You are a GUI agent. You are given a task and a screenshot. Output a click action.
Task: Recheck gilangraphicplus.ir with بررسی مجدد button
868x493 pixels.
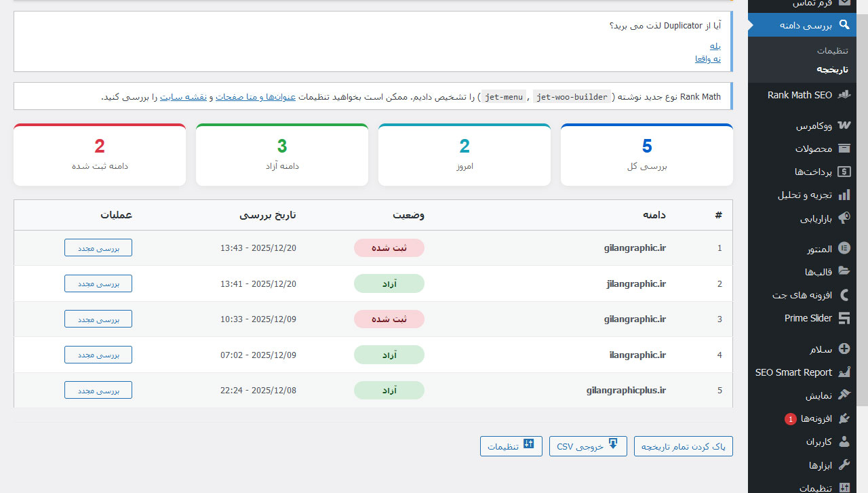[x=98, y=390]
